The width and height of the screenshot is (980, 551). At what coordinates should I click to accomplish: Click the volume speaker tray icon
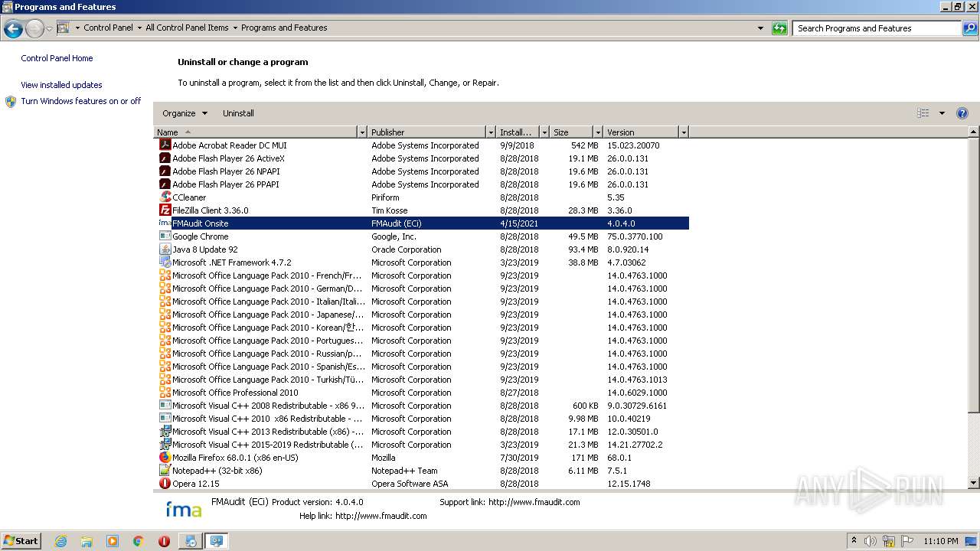pyautogui.click(x=871, y=541)
